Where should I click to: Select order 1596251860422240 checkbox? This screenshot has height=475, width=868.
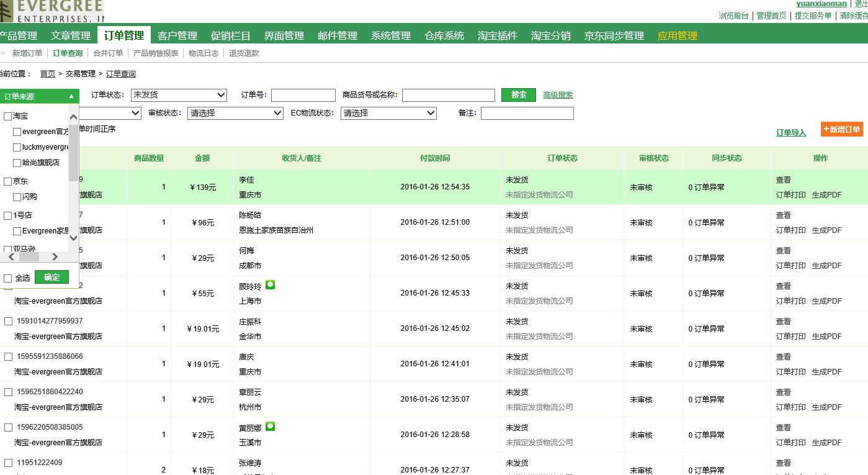(8, 392)
